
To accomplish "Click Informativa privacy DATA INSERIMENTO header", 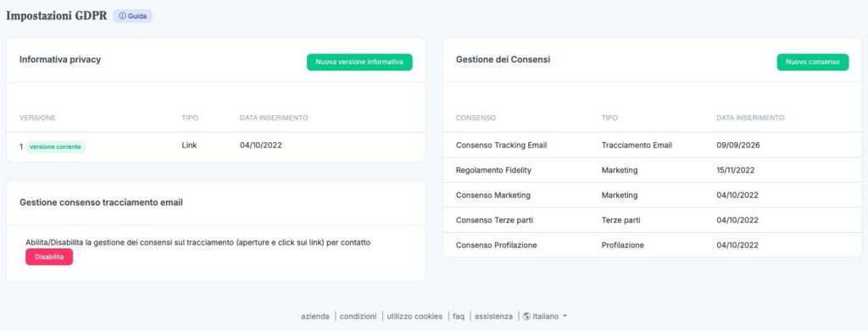I will 274,118.
